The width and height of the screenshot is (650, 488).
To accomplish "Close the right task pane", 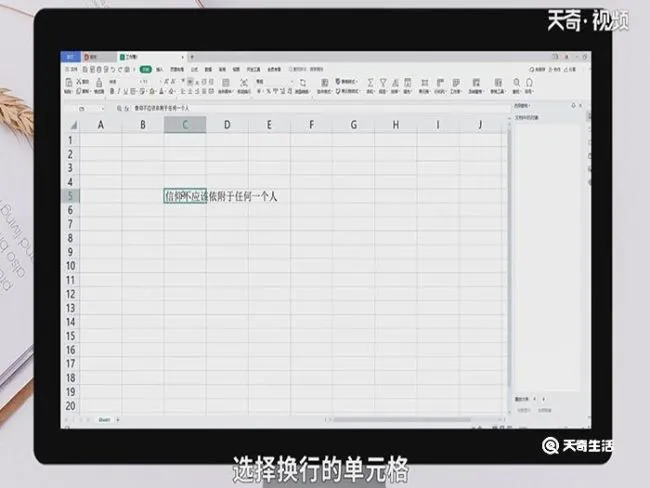I will [580, 106].
